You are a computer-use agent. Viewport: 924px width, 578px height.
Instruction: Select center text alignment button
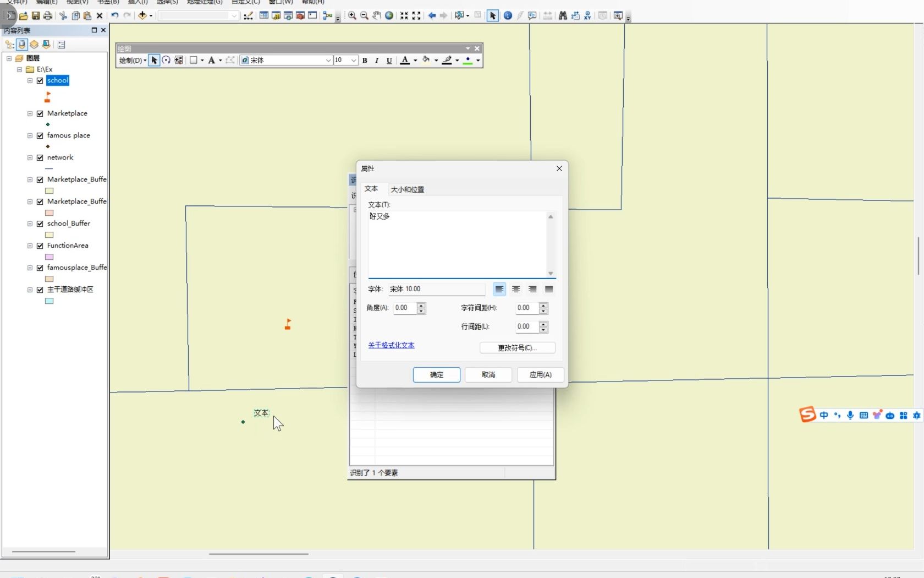516,289
